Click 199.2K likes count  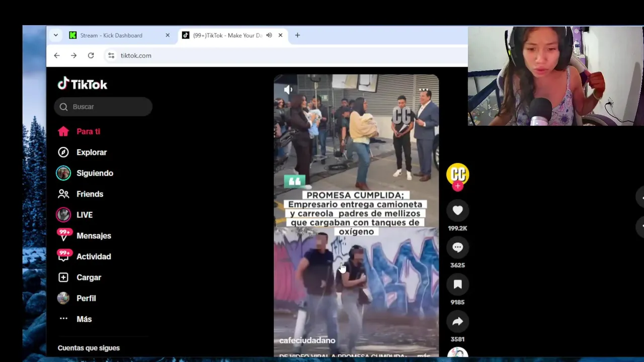click(x=457, y=228)
